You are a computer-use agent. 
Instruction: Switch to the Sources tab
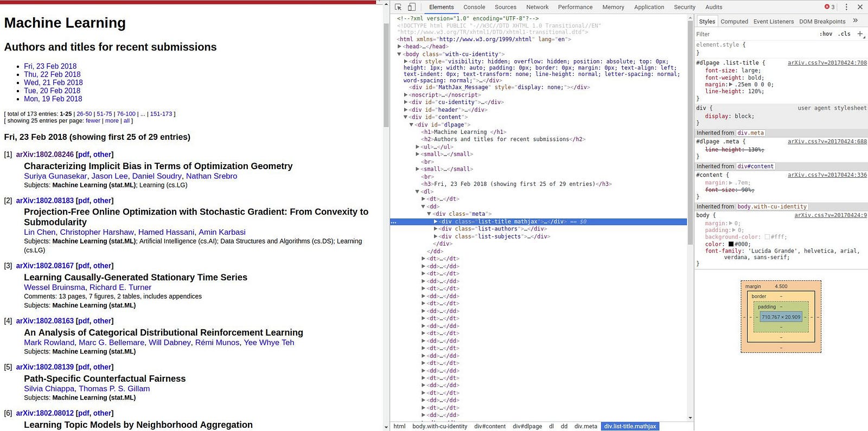coord(505,7)
